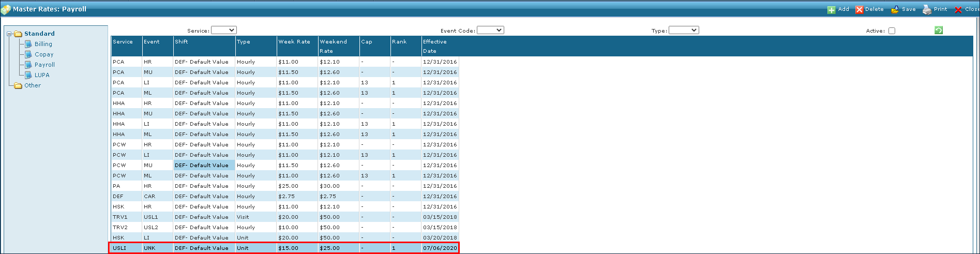Select the USLI UNK rate row

click(x=283, y=248)
